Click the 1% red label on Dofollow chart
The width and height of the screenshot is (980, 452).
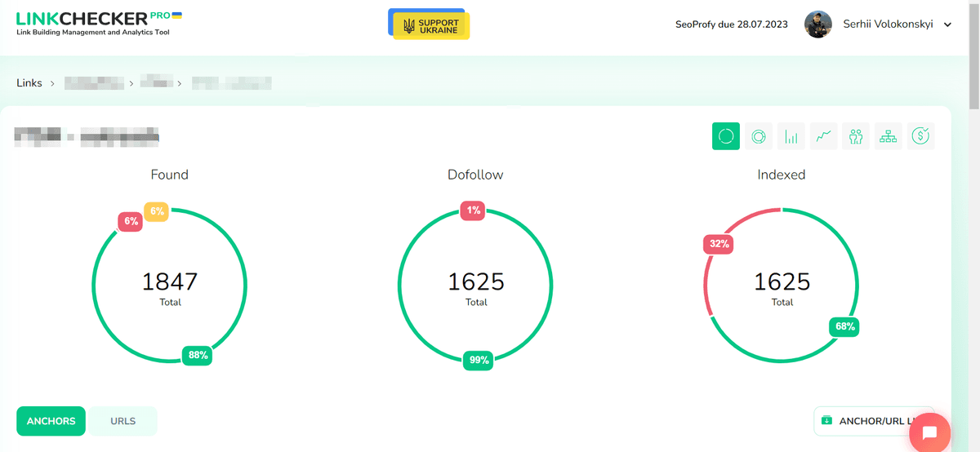point(474,210)
